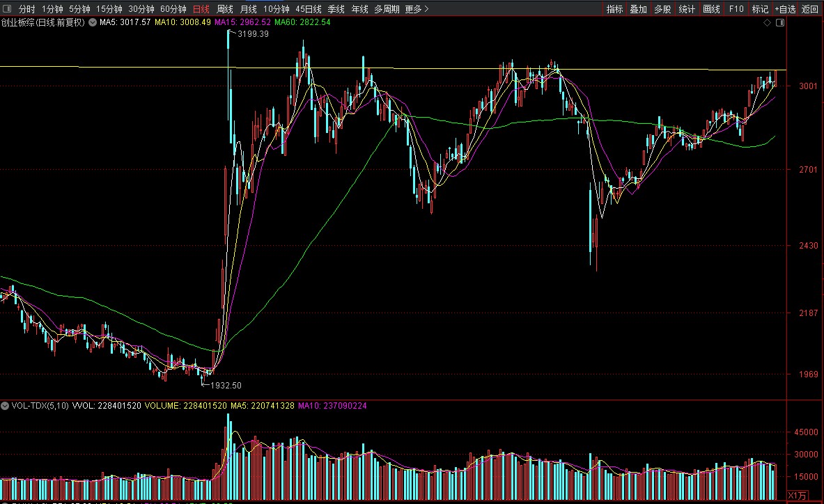Click the 15000 volume axis label

tap(806, 477)
